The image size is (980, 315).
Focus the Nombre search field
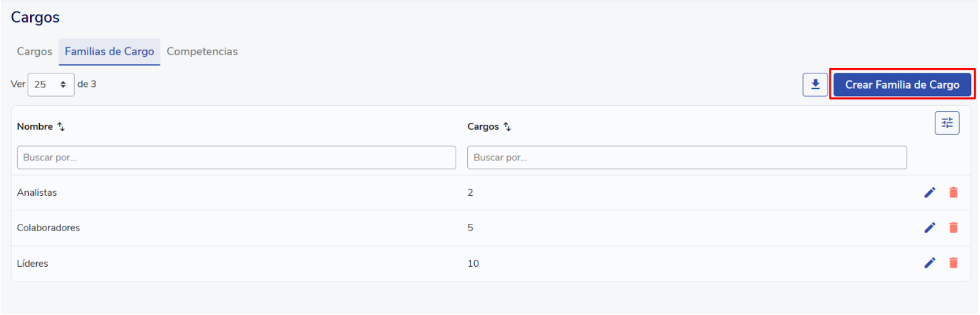(236, 157)
